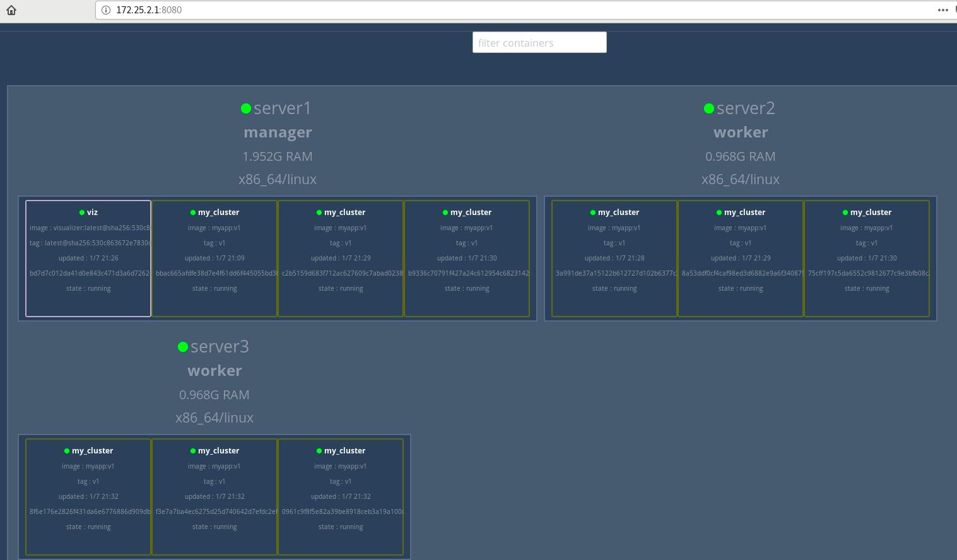
Task: Click the latest@sha256 tag line in viz
Action: click(90, 243)
